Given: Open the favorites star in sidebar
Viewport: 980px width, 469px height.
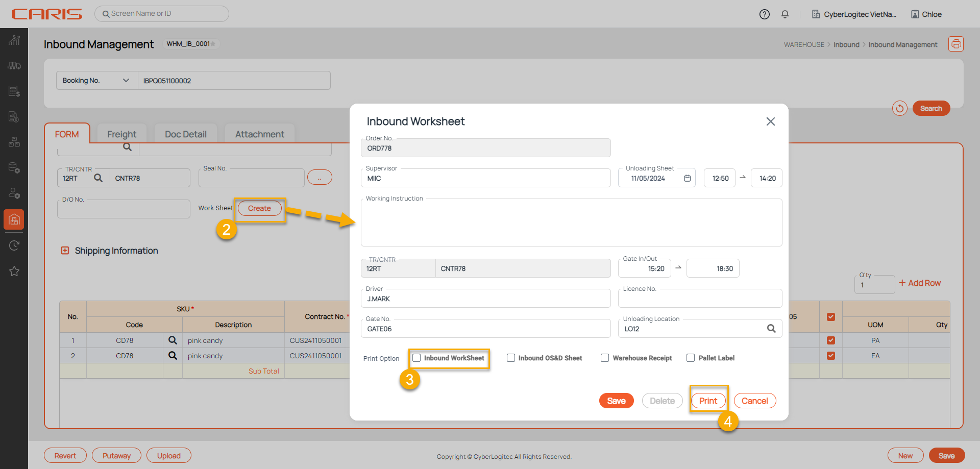Looking at the screenshot, I should (14, 271).
